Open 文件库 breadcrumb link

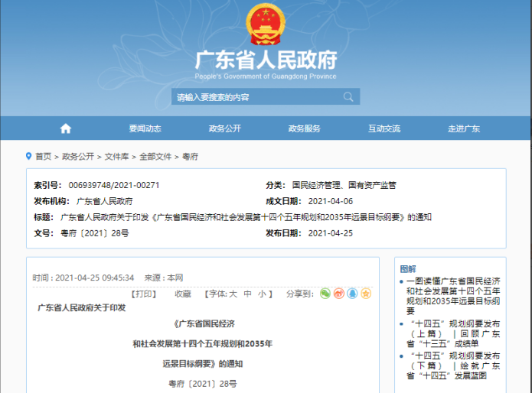coord(116,156)
